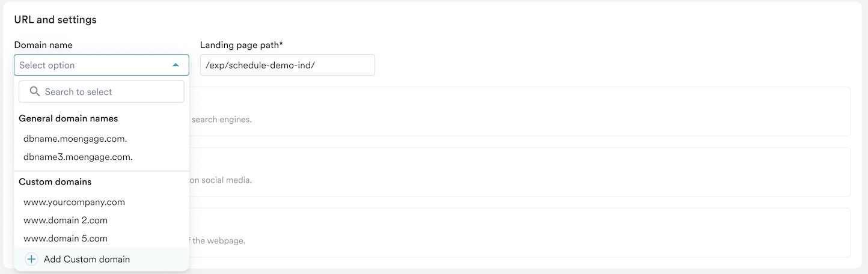Click the 'Custom domains' group header
The width and height of the screenshot is (868, 274).
coord(55,181)
